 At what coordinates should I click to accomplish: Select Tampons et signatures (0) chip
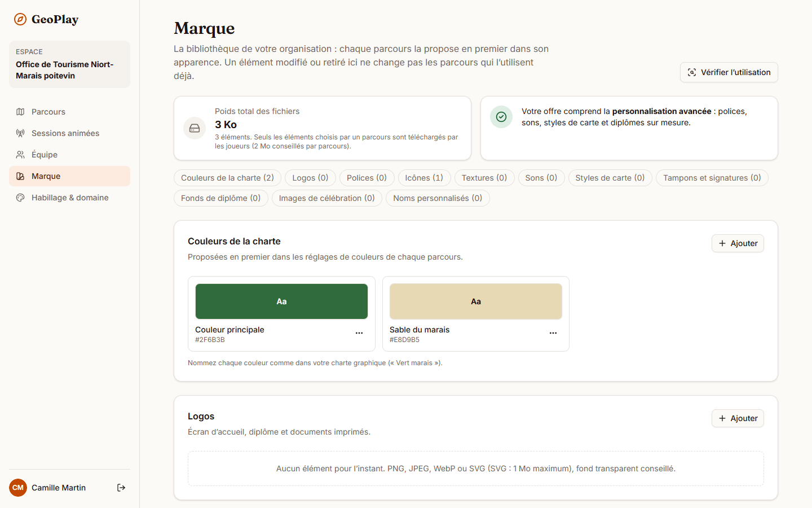pos(712,178)
